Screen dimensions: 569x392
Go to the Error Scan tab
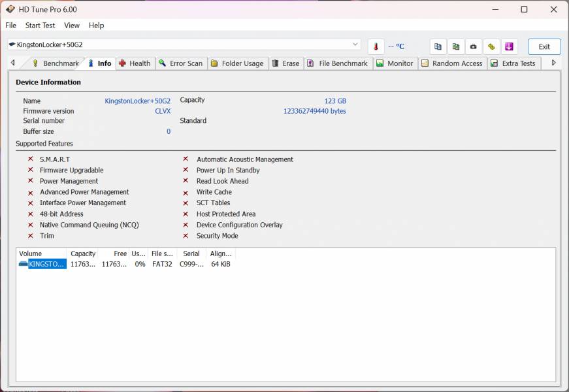pyautogui.click(x=181, y=63)
